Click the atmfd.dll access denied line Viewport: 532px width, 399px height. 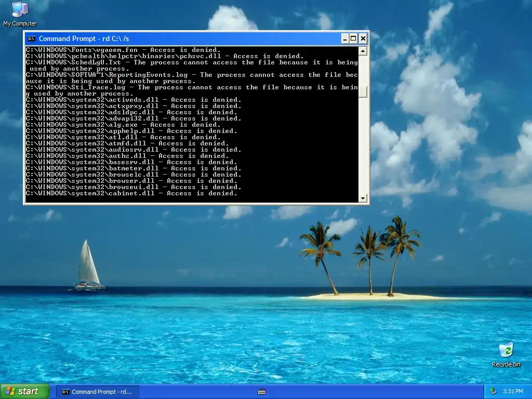(x=127, y=143)
